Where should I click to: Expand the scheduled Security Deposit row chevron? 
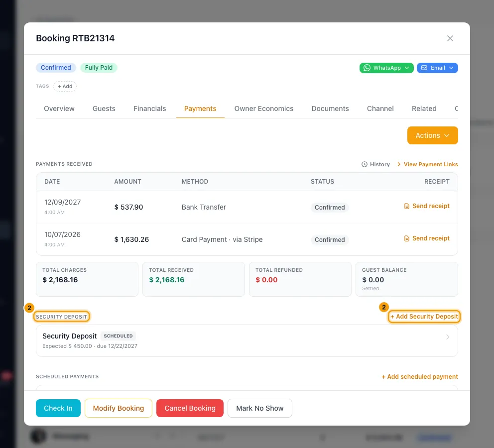point(448,337)
